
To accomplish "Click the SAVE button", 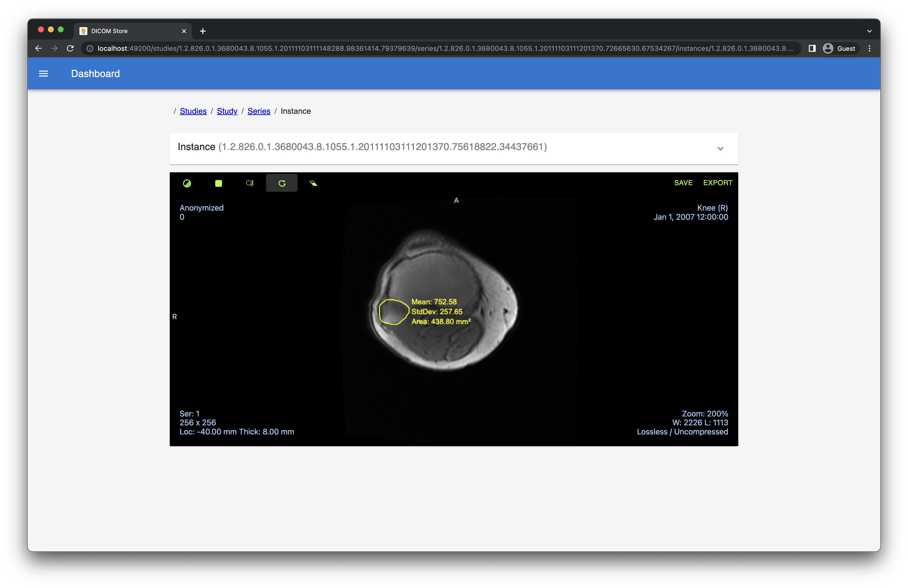I will pos(683,183).
